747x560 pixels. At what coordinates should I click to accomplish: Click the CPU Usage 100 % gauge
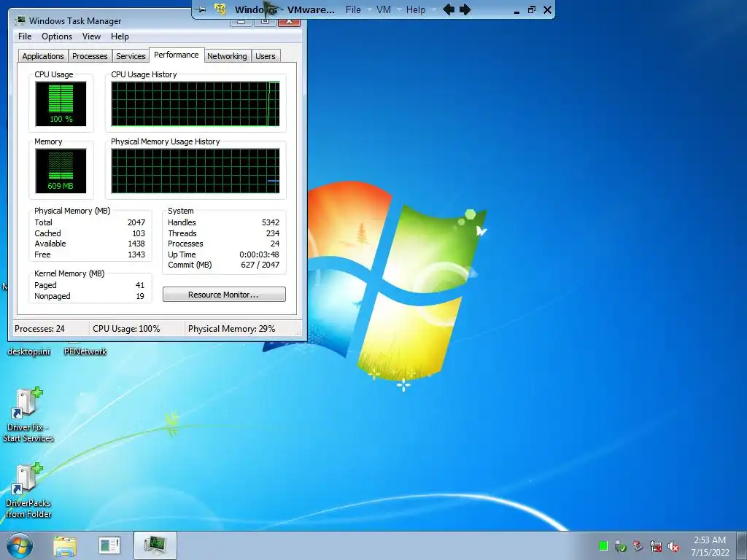click(x=61, y=104)
